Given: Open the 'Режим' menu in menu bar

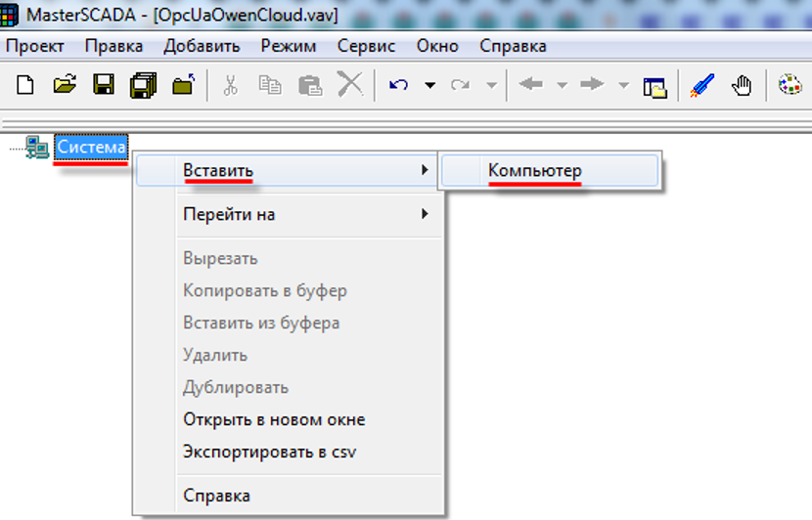Looking at the screenshot, I should [x=288, y=46].
